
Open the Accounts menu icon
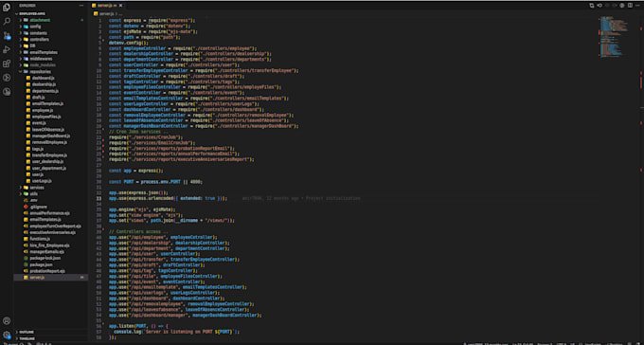7,320
